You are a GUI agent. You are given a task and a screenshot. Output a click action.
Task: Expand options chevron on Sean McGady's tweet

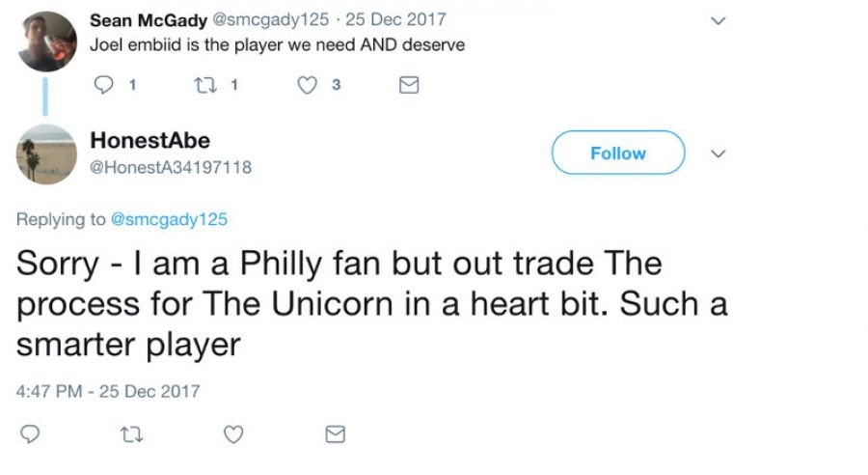point(717,20)
